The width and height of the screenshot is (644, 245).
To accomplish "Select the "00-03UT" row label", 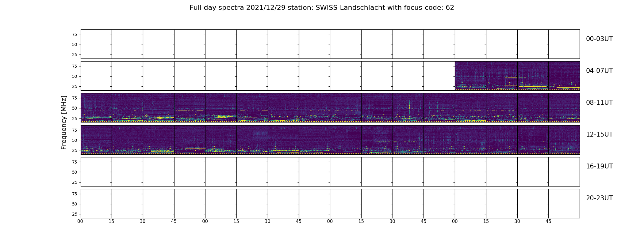I will 599,39.
